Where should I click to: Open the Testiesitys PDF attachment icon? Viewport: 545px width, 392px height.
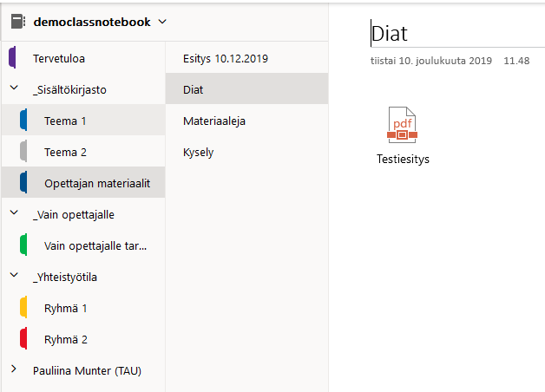point(403,125)
